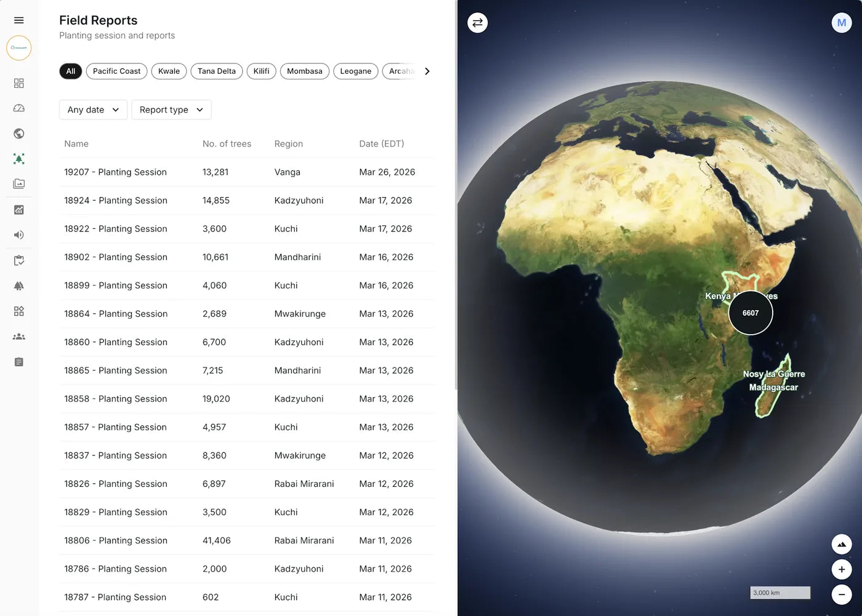The image size is (862, 616).
Task: Open the clipboard checkmark icon in the sidebar
Action: tap(19, 260)
